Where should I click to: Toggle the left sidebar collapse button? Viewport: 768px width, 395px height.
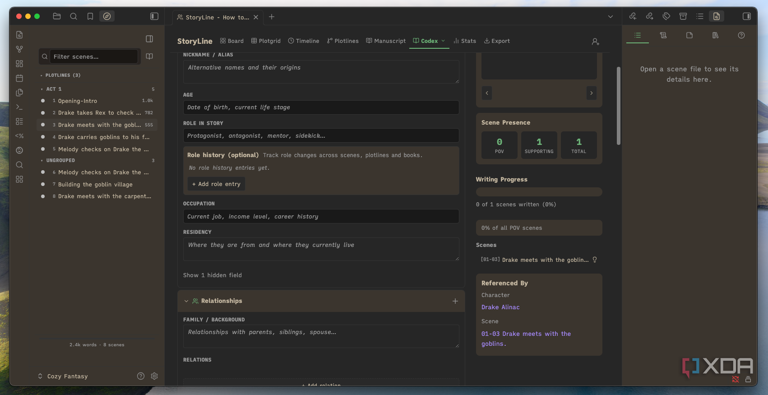[154, 16]
